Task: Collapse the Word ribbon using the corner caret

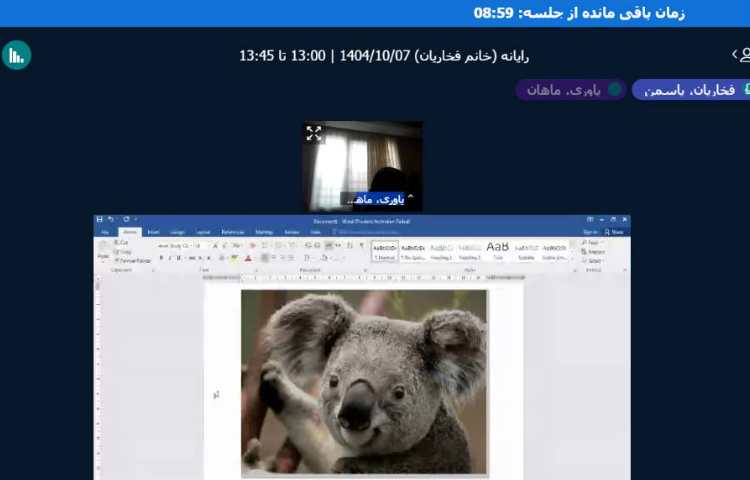Action: (625, 271)
